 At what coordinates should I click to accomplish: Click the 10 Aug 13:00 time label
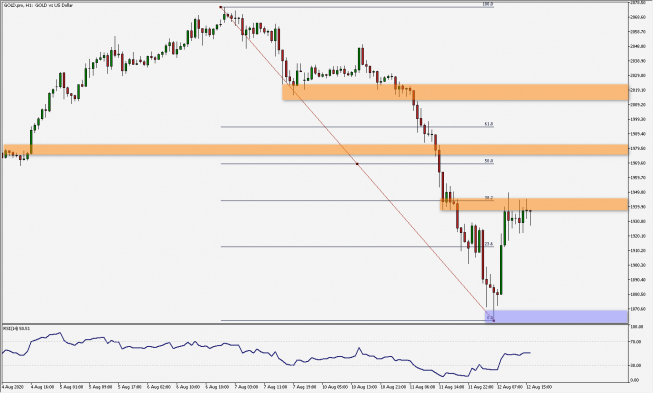coord(364,387)
